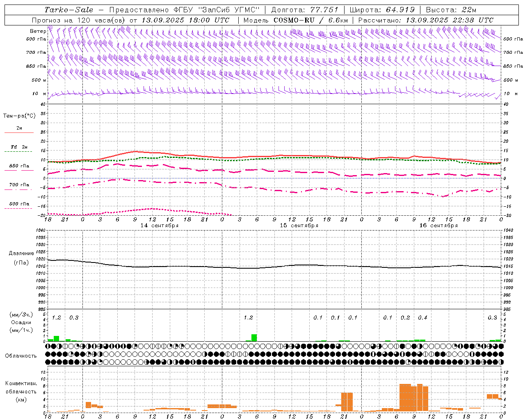Screen dimensions: 525x420
Task: Click the "Облачность" cloud cover label
Action: tap(21, 356)
